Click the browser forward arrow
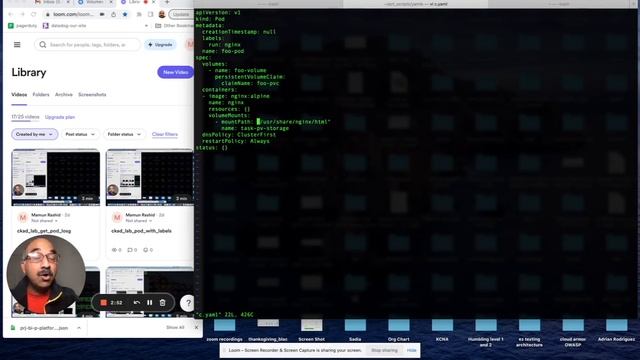 pyautogui.click(x=22, y=14)
